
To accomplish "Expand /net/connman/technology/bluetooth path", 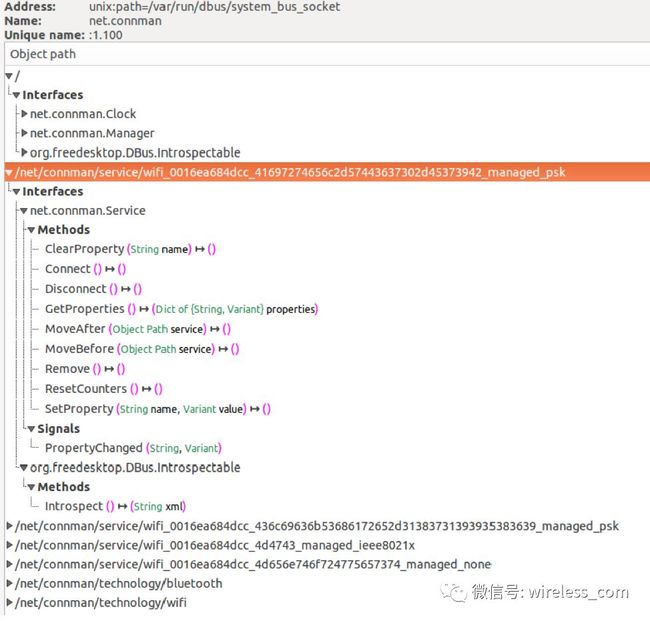I will click(9, 583).
